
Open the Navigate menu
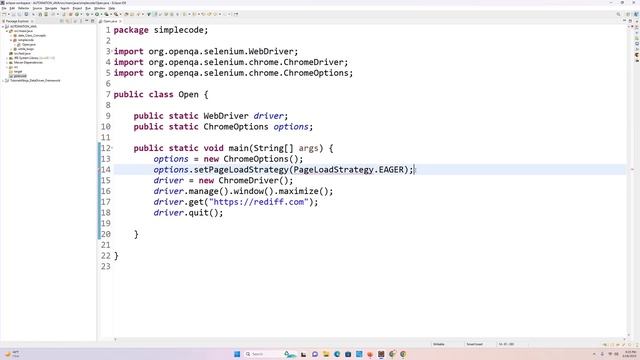click(x=51, y=8)
